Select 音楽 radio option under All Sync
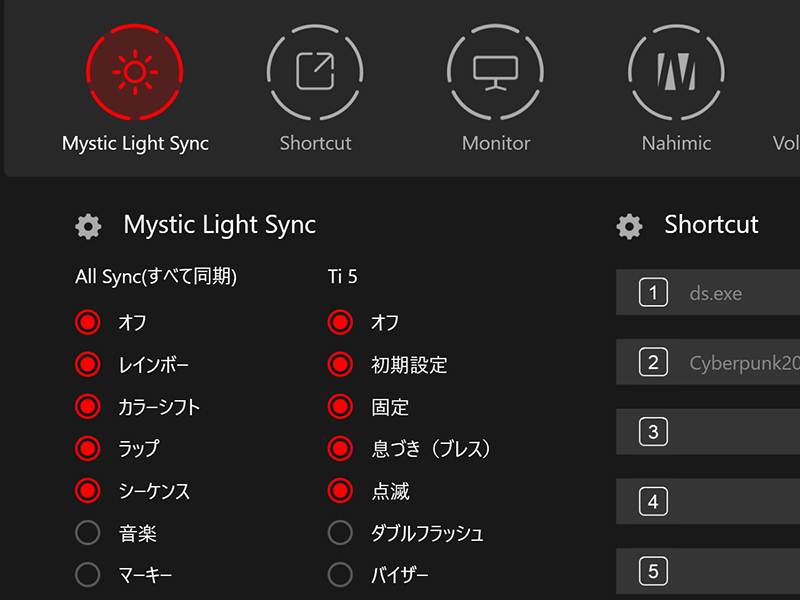This screenshot has width=800, height=600. coord(88,532)
